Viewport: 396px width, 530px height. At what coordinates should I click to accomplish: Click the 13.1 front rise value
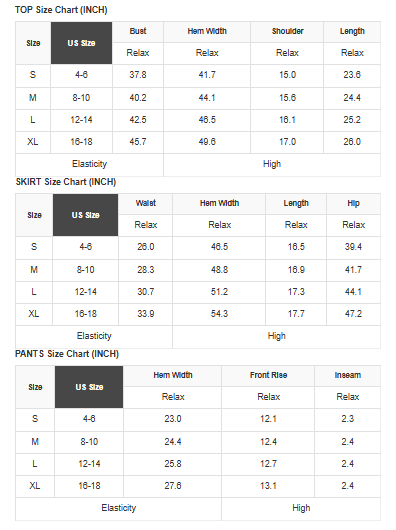(x=269, y=486)
